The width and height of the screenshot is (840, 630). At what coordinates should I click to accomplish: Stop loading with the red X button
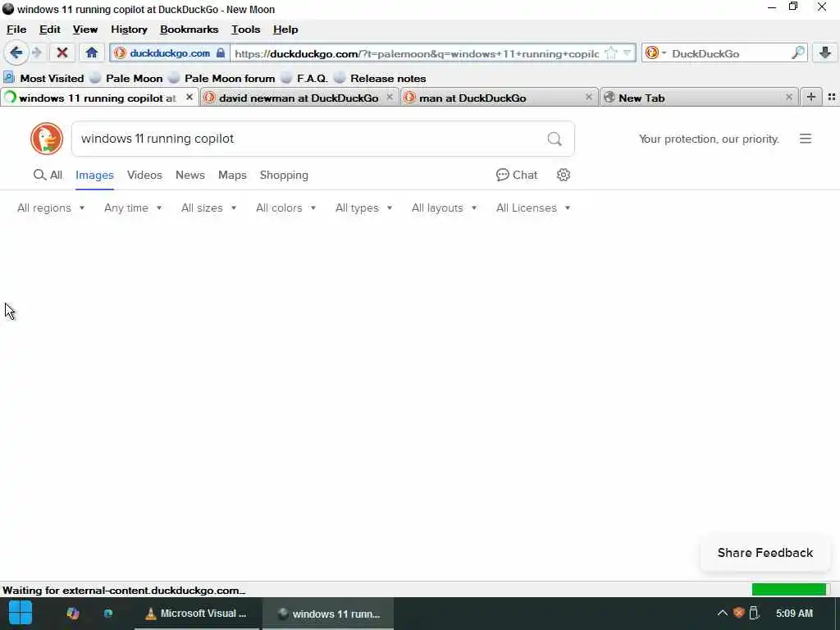(x=62, y=52)
